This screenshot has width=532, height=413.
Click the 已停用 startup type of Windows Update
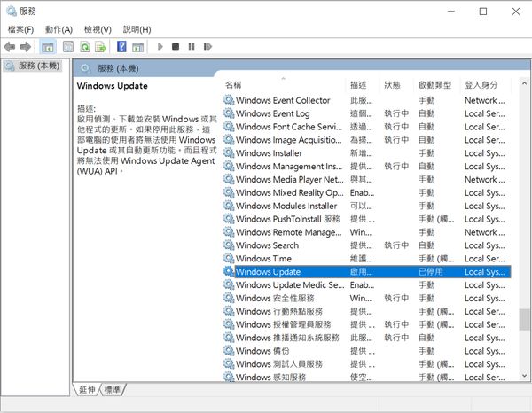pos(431,272)
